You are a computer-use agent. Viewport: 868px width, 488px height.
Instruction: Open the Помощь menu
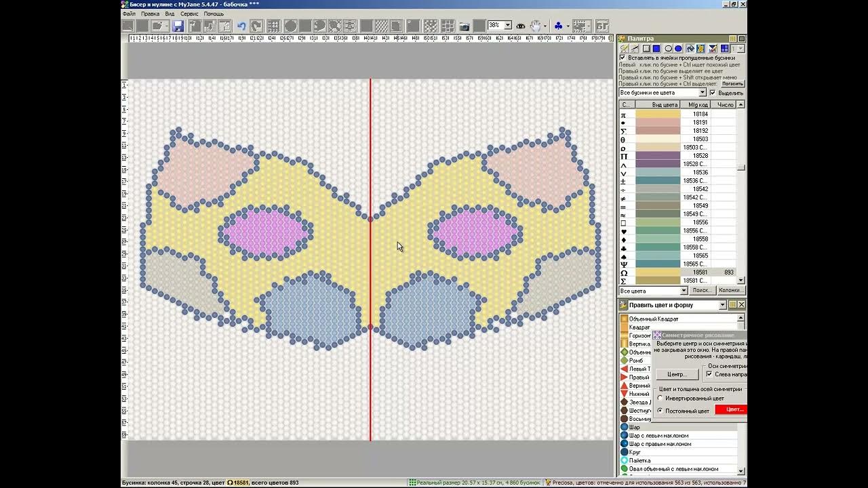click(214, 14)
